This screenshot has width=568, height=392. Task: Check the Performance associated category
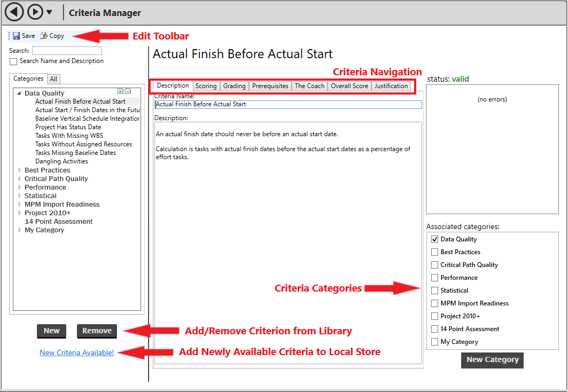(434, 278)
